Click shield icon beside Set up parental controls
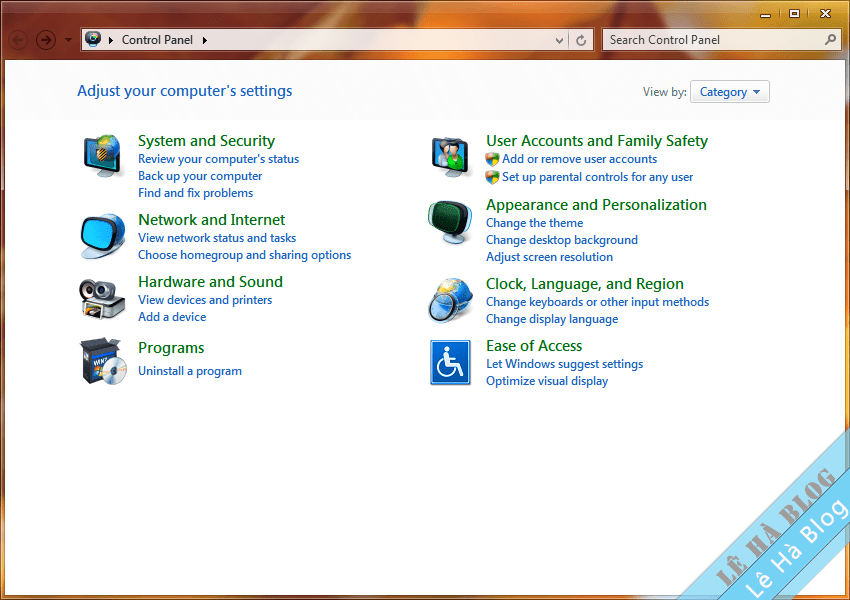Image resolution: width=850 pixels, height=600 pixels. coord(492,177)
